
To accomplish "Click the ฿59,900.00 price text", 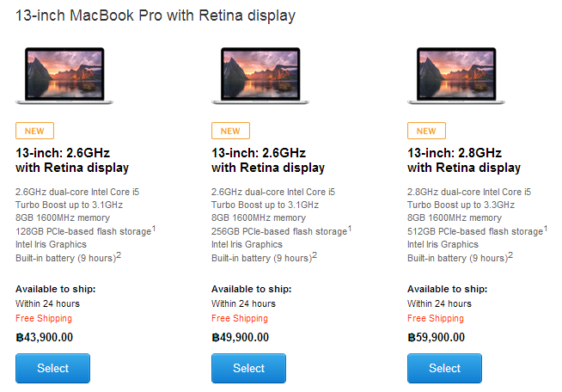I will pyautogui.click(x=436, y=338).
